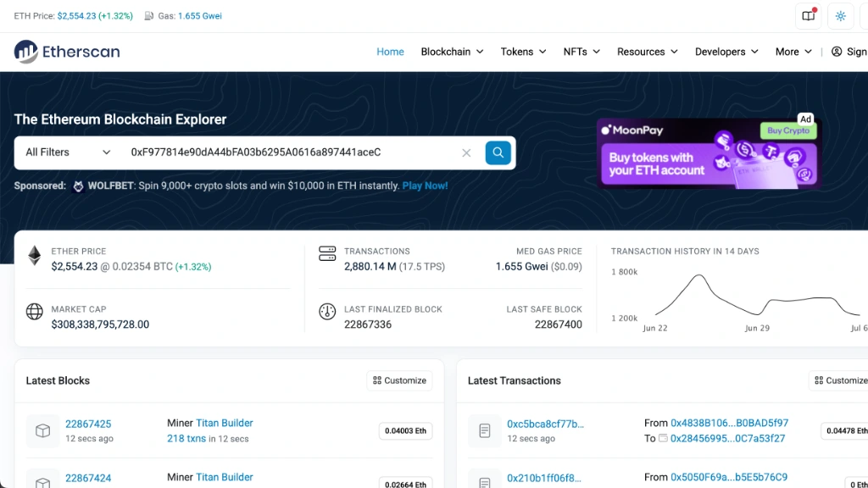
Task: Open the Developers menu
Action: tap(726, 52)
